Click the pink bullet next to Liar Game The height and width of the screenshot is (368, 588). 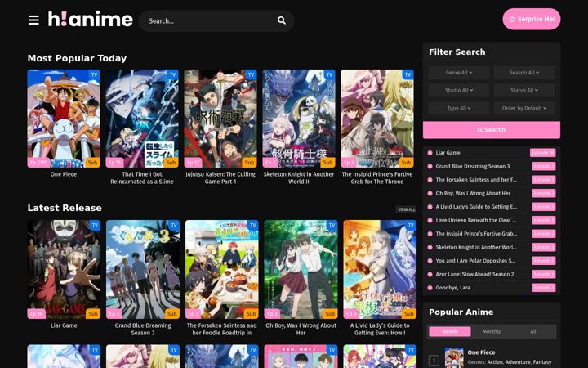[430, 153]
